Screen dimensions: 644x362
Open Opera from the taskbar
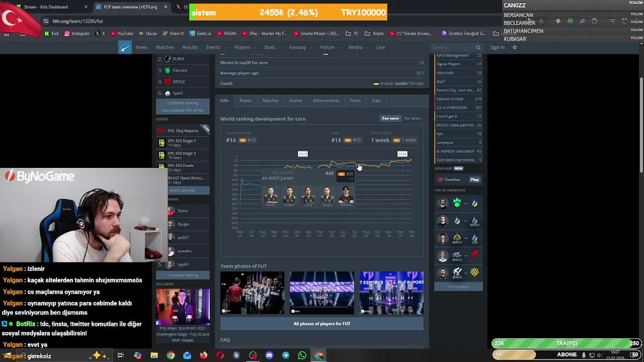(220, 355)
